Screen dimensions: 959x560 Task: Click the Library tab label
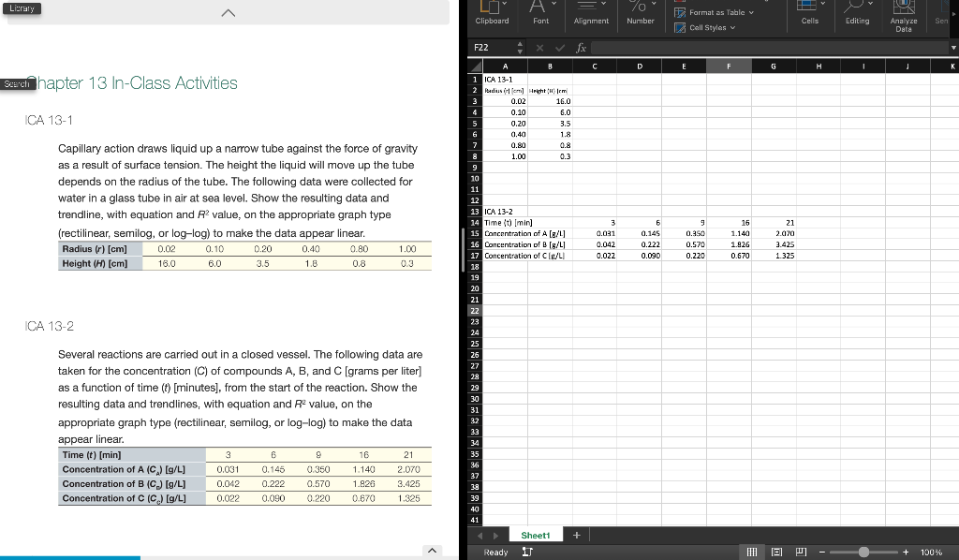pos(21,7)
